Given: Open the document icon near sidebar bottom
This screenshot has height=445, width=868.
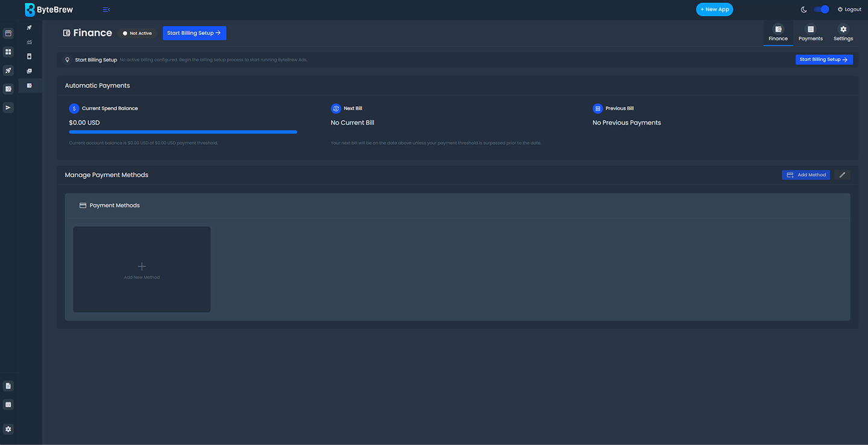Looking at the screenshot, I should tap(8, 386).
